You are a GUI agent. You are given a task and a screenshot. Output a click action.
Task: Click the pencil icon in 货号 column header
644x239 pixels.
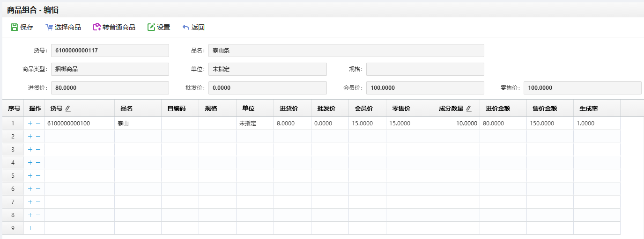68,109
